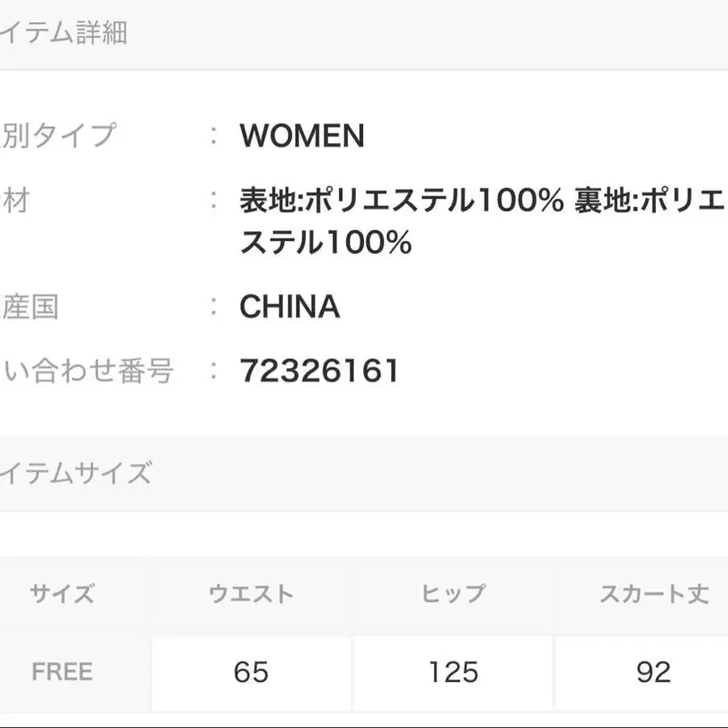Click the waist value 65 cell

tap(251, 671)
